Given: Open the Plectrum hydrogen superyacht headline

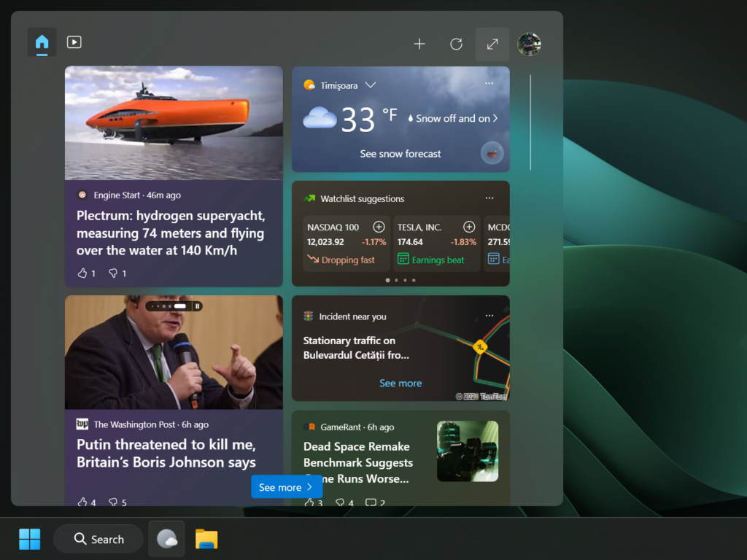Looking at the screenshot, I should click(171, 233).
